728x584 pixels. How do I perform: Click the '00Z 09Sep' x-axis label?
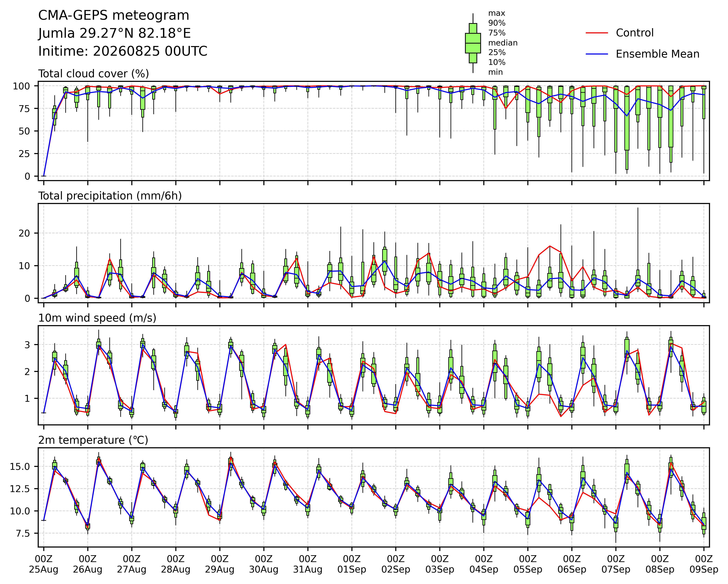(704, 564)
